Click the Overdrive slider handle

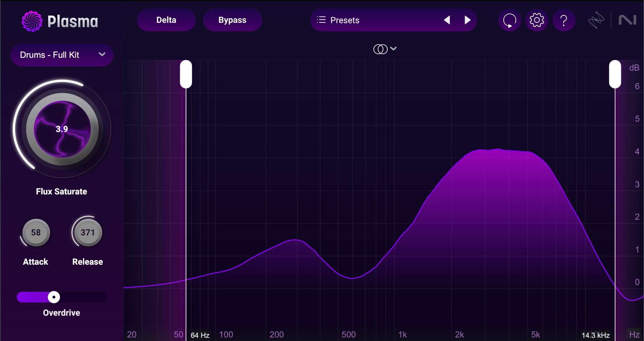click(54, 297)
